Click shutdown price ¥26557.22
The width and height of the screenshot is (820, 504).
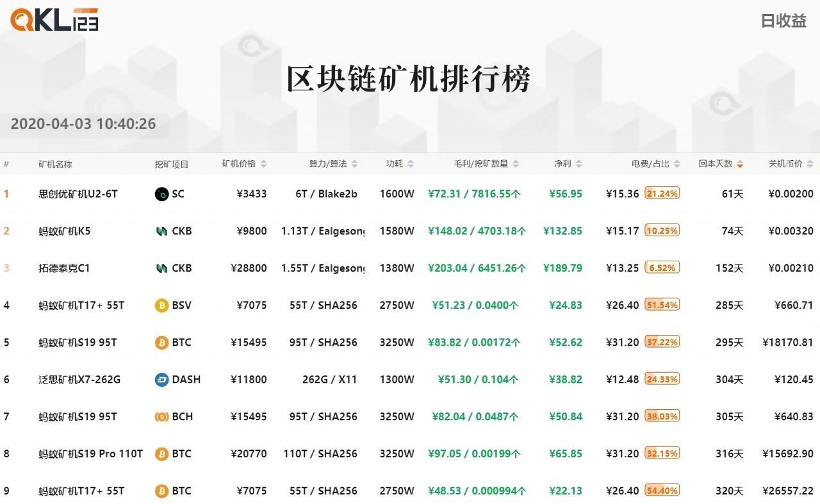788,491
